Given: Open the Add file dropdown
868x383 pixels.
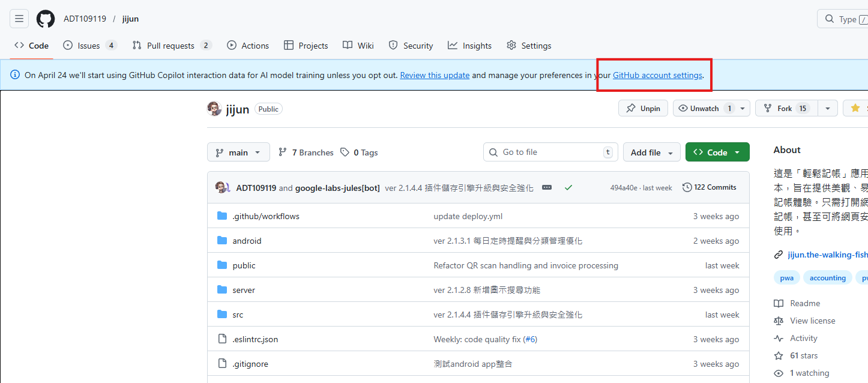Looking at the screenshot, I should pos(652,152).
